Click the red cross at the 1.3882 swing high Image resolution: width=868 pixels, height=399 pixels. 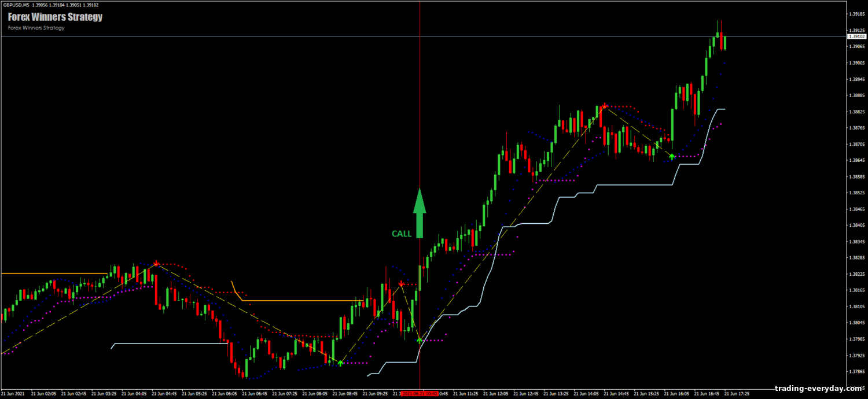605,106
